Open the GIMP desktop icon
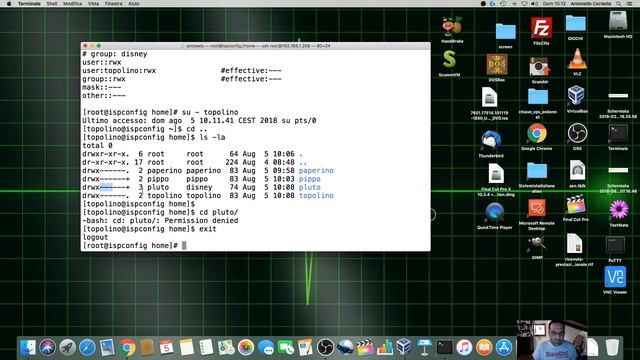This screenshot has height=360, width=640. pyautogui.click(x=537, y=244)
